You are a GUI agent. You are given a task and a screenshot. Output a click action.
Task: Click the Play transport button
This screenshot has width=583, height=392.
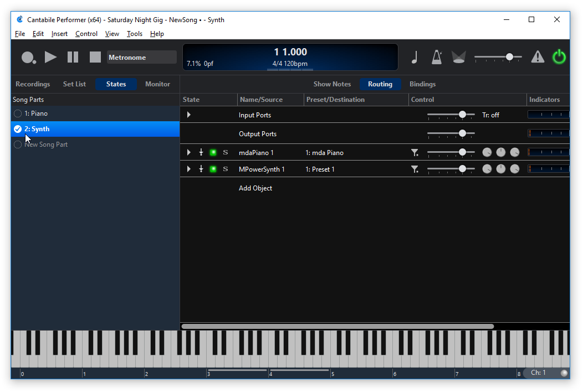click(50, 57)
